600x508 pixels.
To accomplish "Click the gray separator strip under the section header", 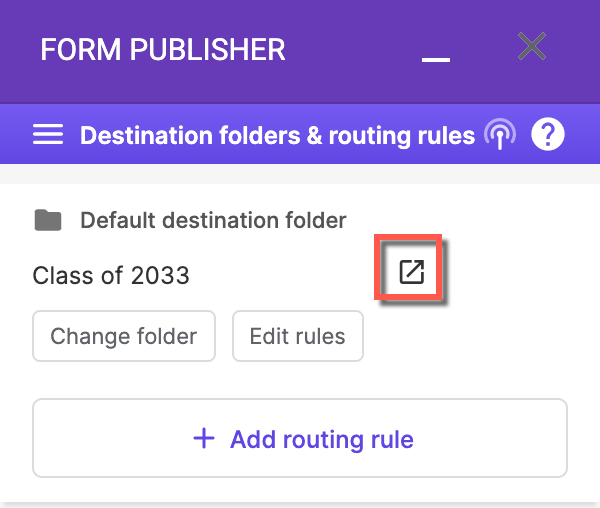I will pos(300,174).
